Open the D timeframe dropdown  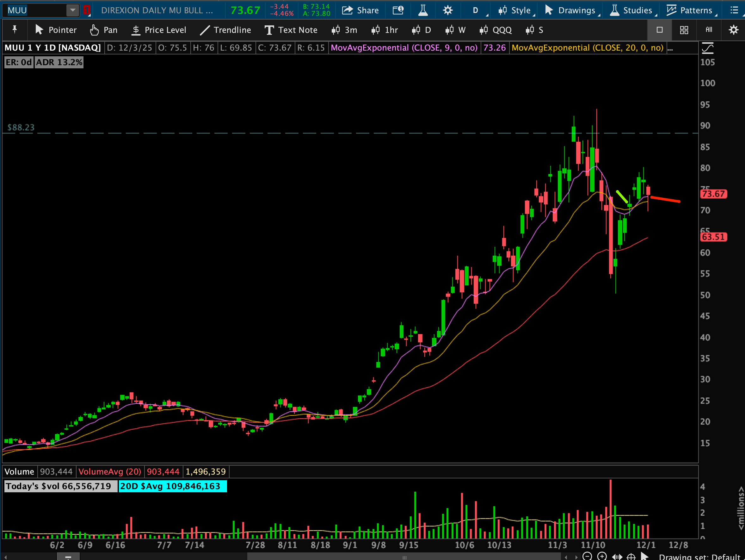476,10
